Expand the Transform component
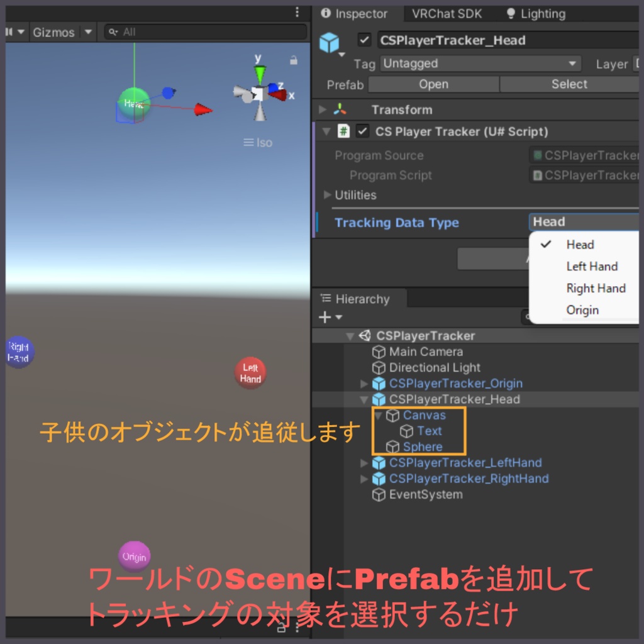The image size is (644, 644). pyautogui.click(x=324, y=109)
